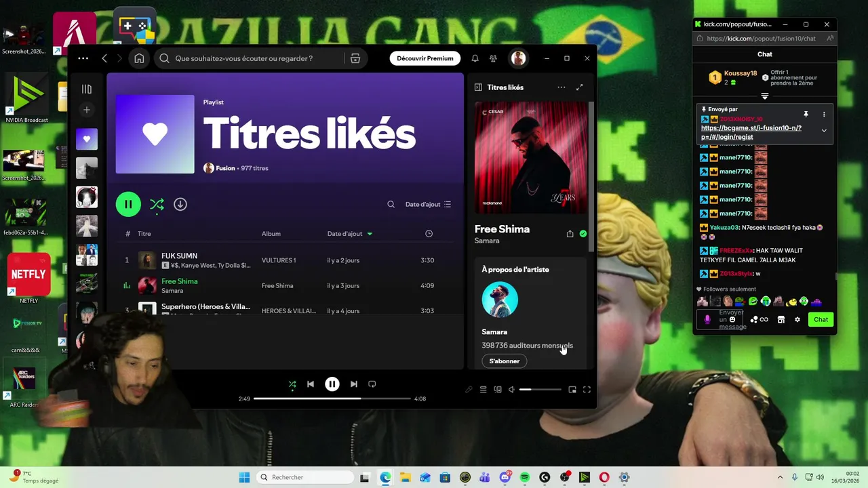Seek within the song progress bar
This screenshot has width=868, height=488.
point(332,399)
